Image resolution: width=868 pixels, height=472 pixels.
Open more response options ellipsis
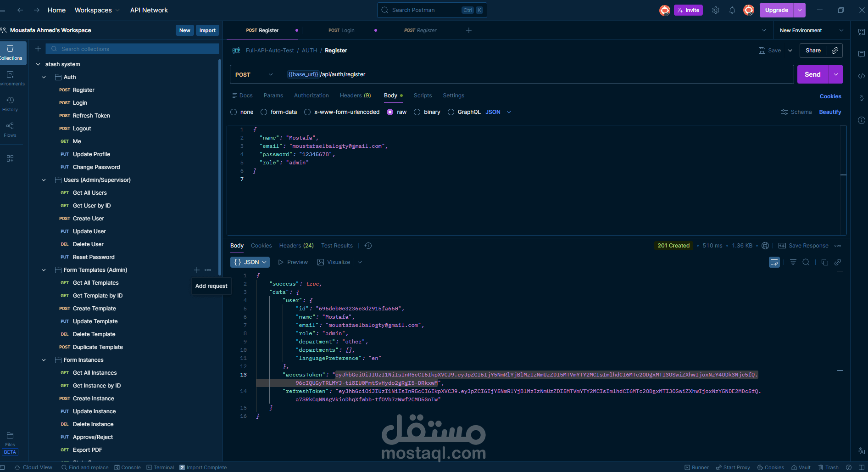[838, 246]
